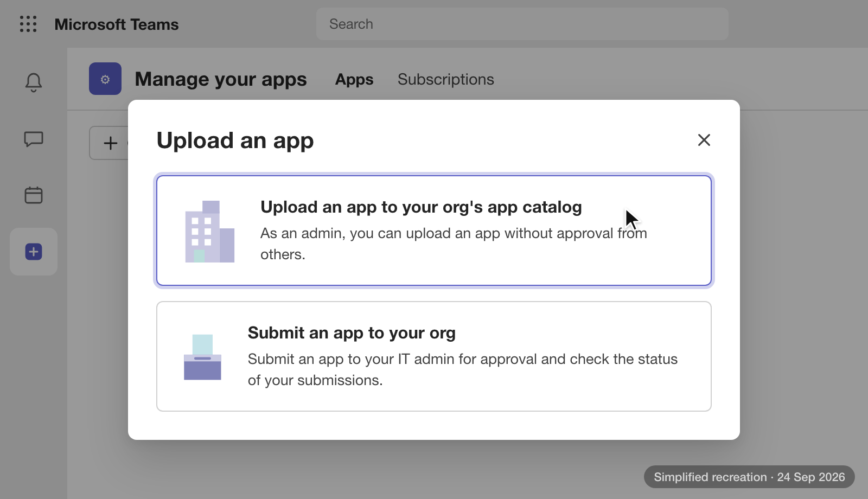Open the app launcher grid icon

[x=28, y=24]
